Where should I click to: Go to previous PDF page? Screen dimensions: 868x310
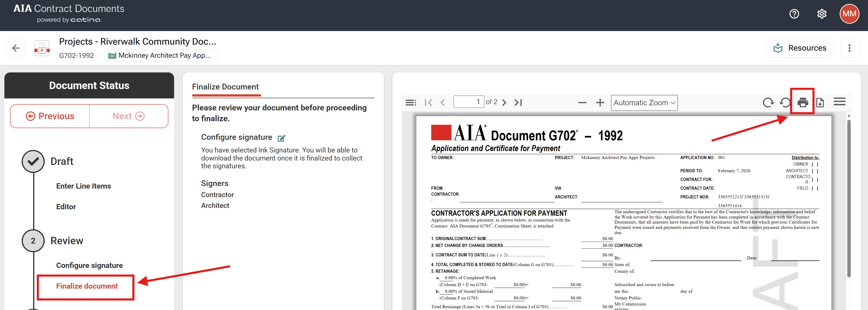point(443,102)
